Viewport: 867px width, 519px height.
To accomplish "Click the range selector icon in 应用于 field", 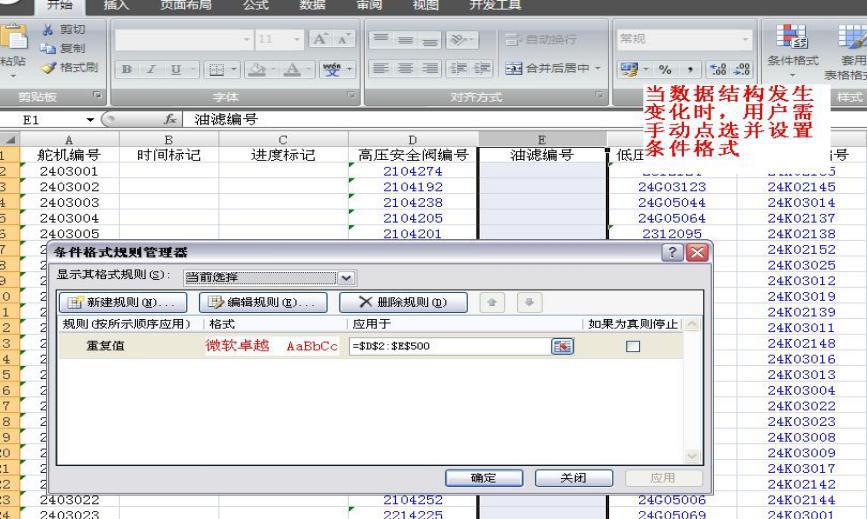I will (560, 345).
